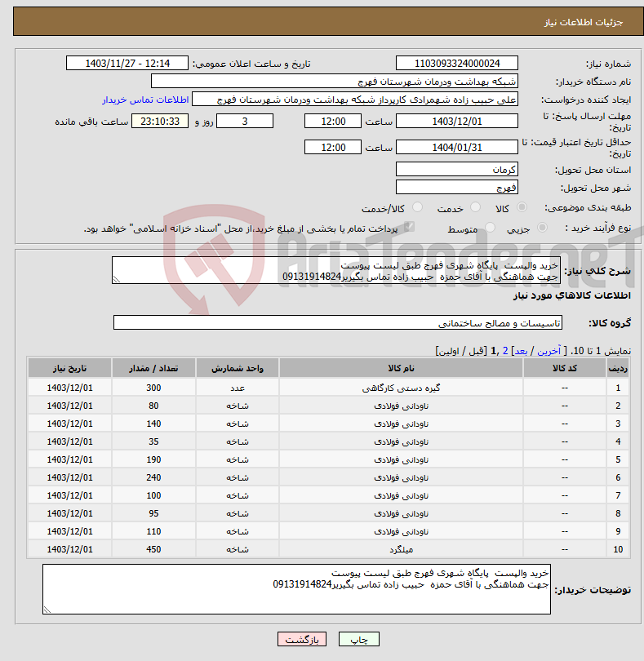644x661 pixels.
Task: Click the announcement date and time field
Action: tap(127, 63)
